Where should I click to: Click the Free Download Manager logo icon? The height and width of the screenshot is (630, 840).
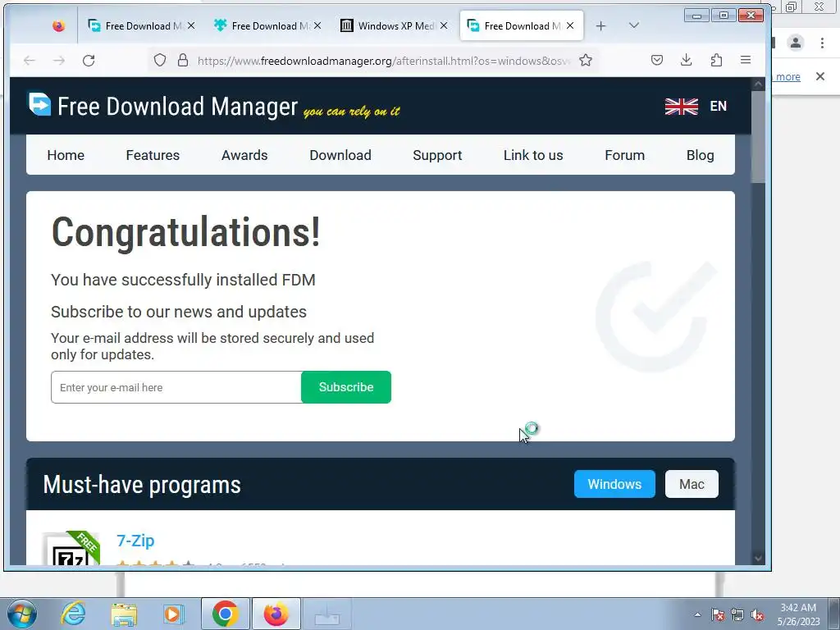[x=39, y=104]
